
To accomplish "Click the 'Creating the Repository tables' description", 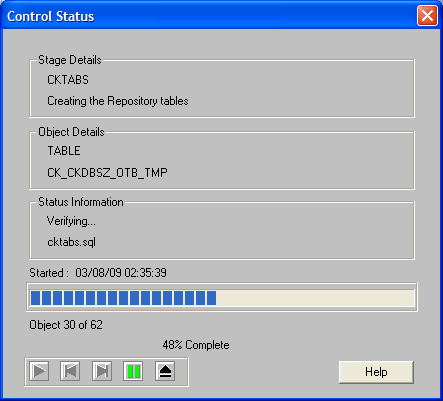I will pos(118,101).
